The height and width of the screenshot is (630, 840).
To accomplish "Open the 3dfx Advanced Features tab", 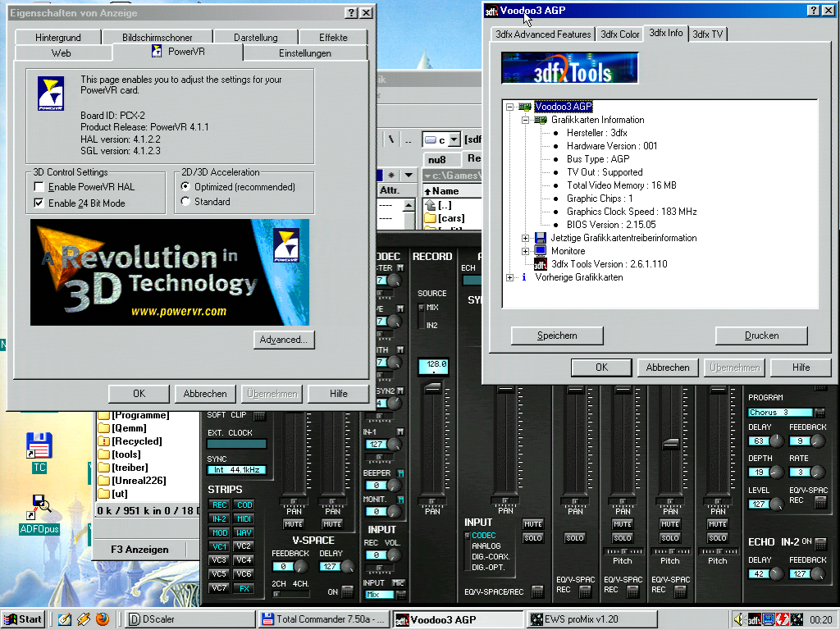I will [543, 34].
